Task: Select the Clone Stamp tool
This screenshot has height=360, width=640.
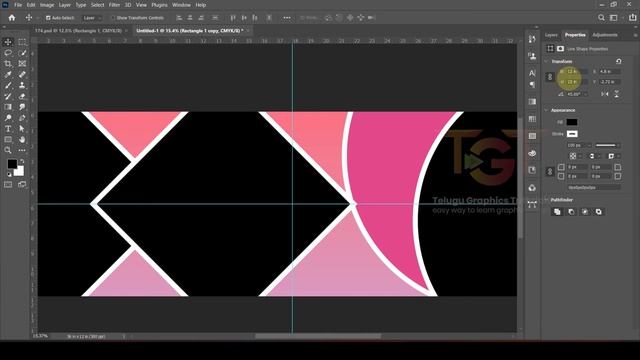Action: pyautogui.click(x=22, y=85)
